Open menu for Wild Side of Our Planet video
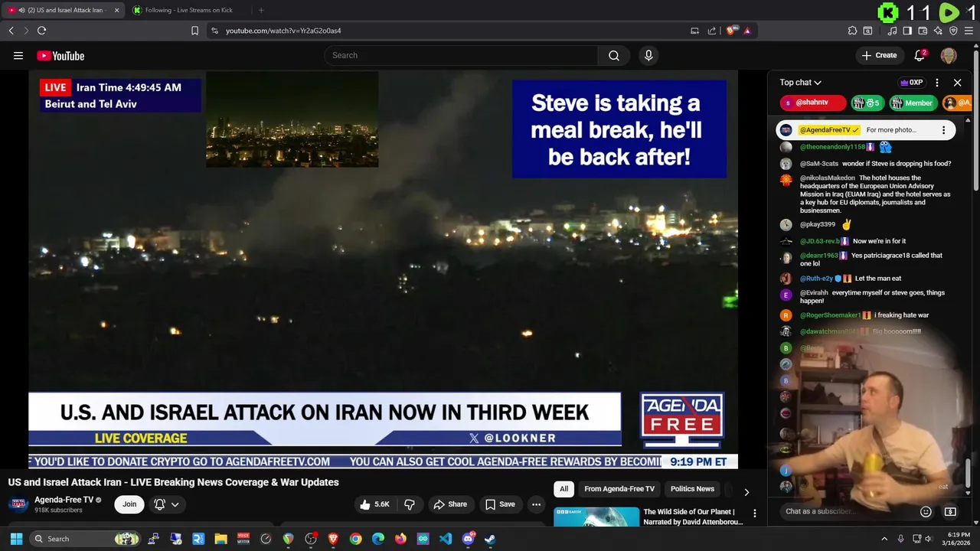This screenshot has width=980, height=551. tap(755, 514)
